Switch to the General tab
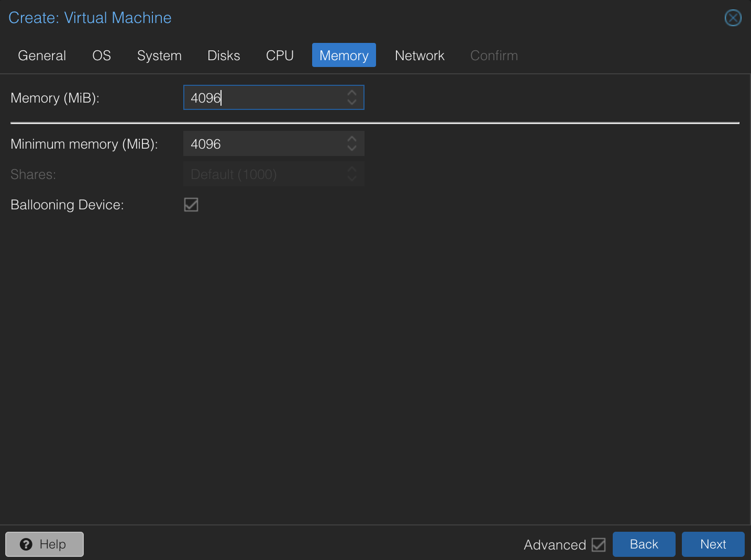751x560 pixels. tap(42, 55)
